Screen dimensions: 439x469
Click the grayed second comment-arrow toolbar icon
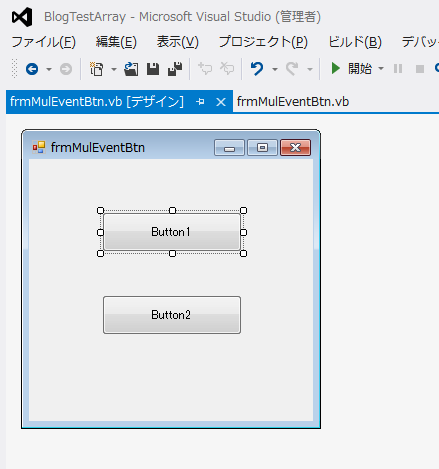(x=227, y=69)
